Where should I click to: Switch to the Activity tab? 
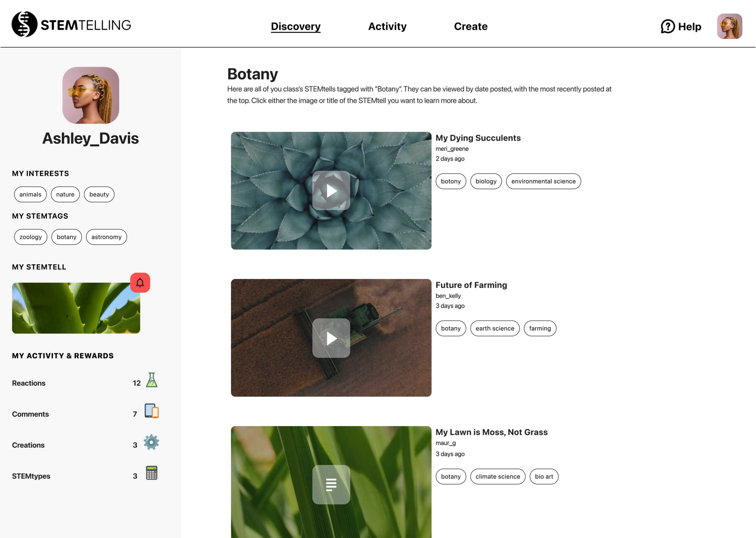pos(387,26)
